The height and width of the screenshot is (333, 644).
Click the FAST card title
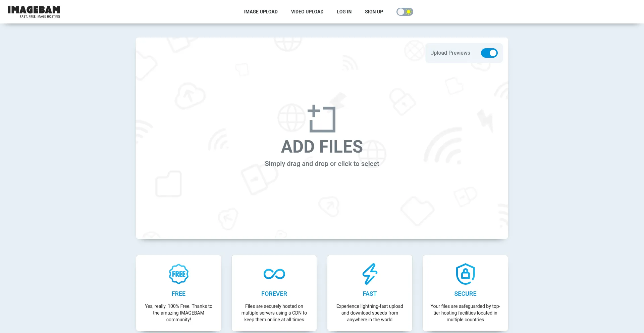(x=370, y=294)
